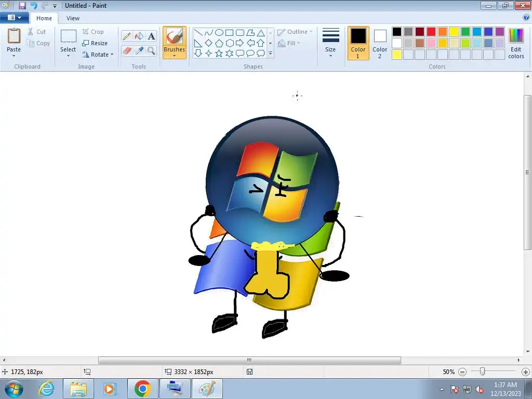The height and width of the screenshot is (399, 532).
Task: Choose the Right arrow shape
Action: pyautogui.click(x=240, y=43)
